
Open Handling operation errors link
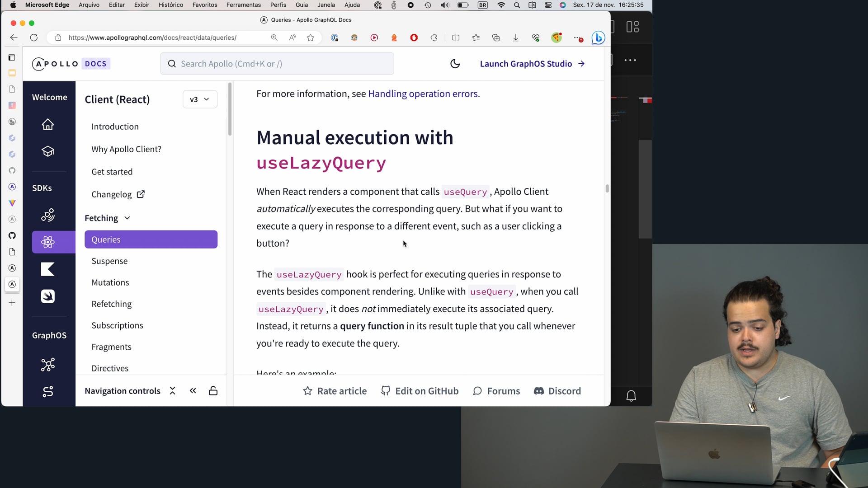(423, 94)
